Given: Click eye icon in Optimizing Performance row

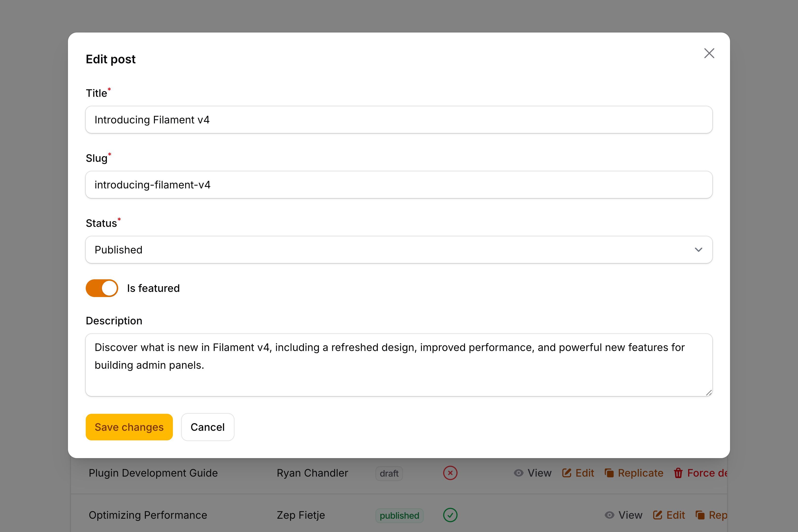Looking at the screenshot, I should coord(609,515).
